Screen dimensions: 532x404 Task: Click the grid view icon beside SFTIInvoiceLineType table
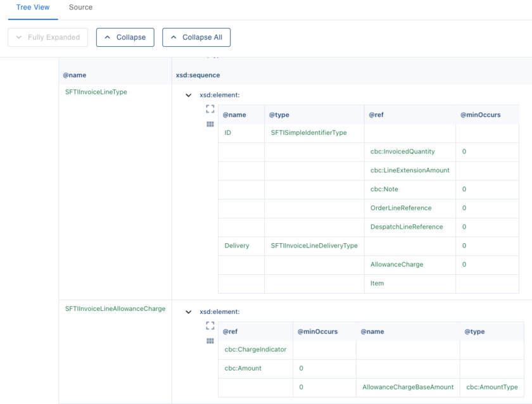210,124
